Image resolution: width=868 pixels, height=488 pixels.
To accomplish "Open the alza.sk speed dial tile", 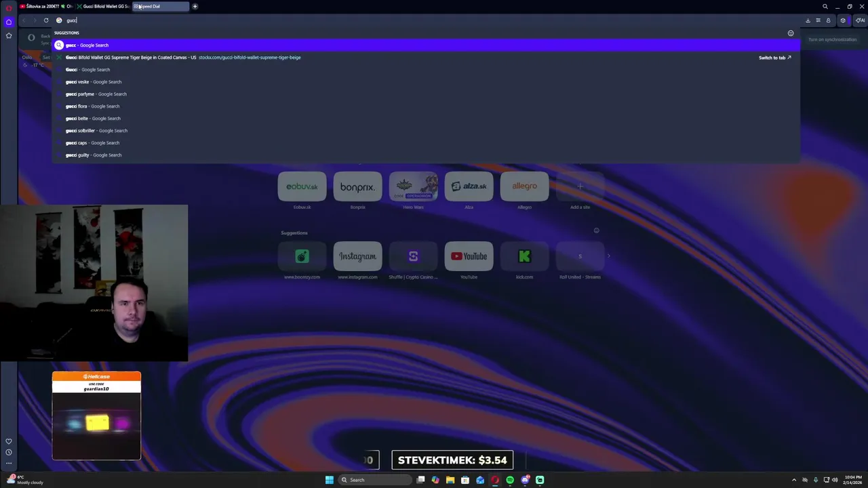I will [469, 186].
